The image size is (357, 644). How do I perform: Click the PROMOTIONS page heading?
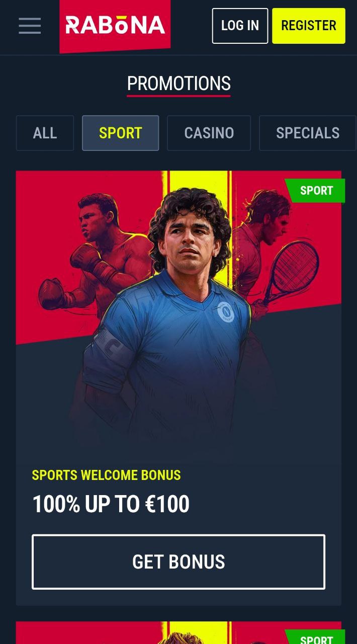click(178, 84)
